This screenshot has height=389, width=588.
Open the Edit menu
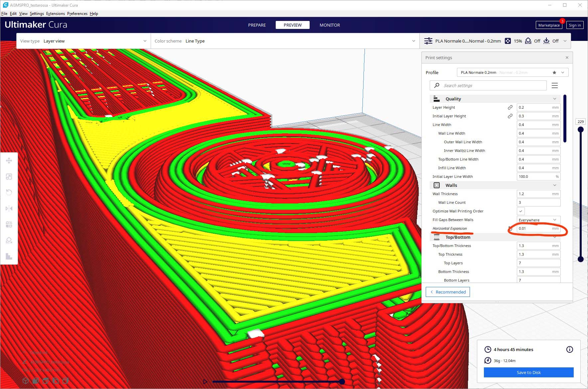click(13, 14)
